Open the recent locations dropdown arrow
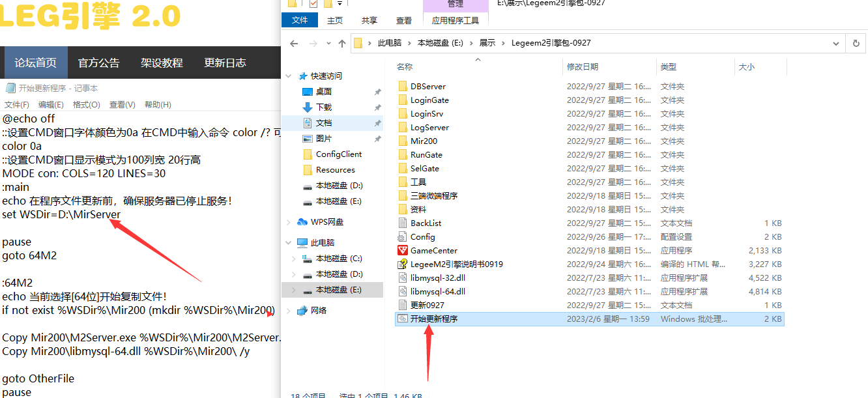This screenshot has height=398, width=868. coord(329,44)
